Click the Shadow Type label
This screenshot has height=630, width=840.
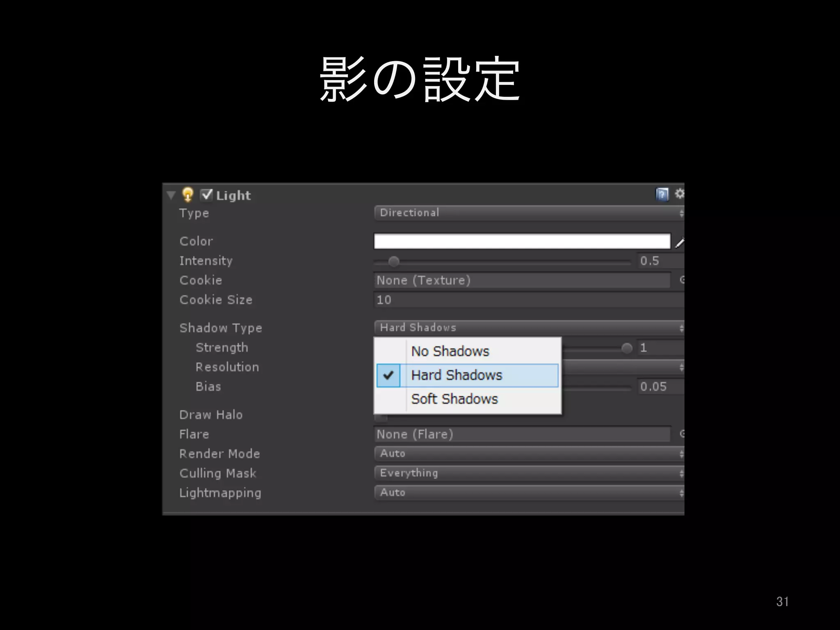point(221,328)
